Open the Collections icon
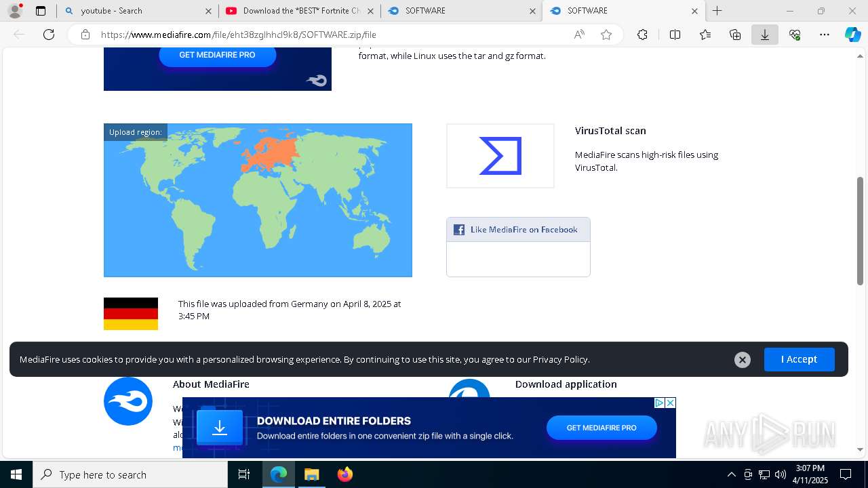 tap(735, 35)
